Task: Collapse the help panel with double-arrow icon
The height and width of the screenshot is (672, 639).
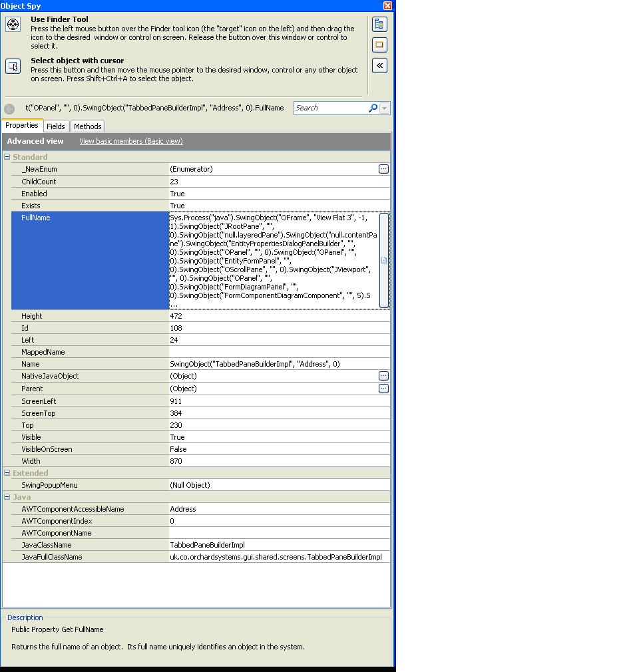Action: tap(379, 66)
